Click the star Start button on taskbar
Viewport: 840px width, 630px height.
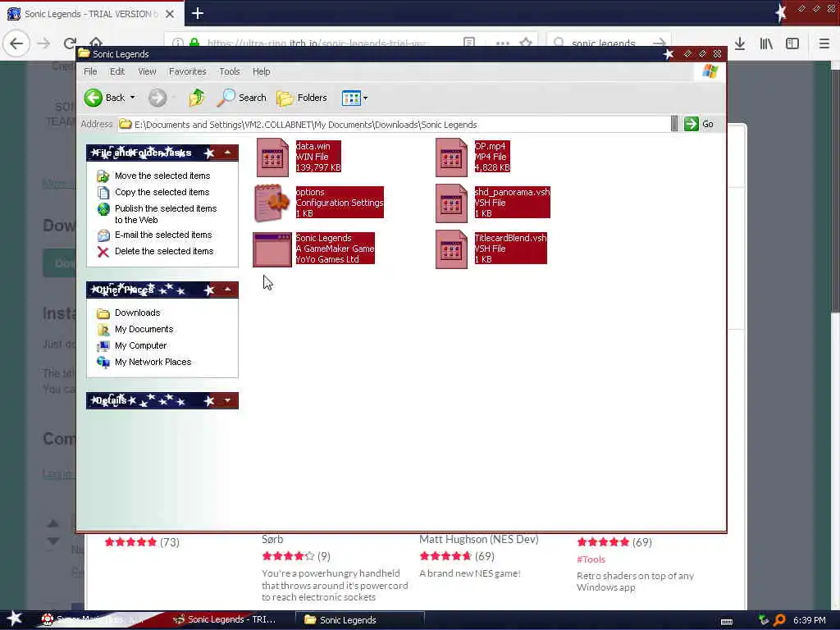(14, 619)
